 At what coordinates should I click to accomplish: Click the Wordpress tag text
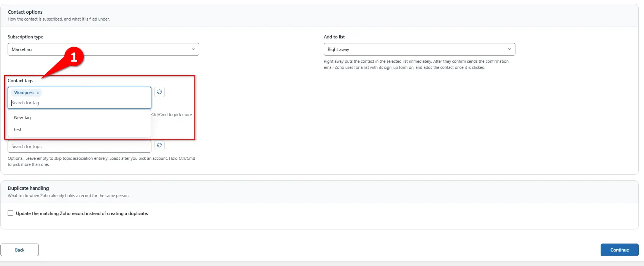24,93
